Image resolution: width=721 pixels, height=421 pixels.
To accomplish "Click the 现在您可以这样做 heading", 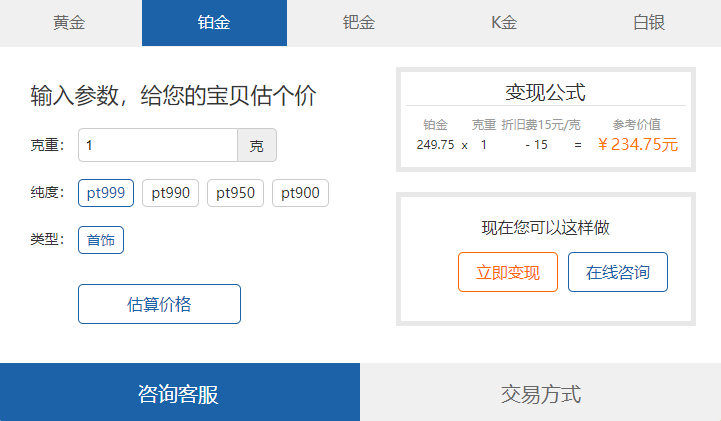I will click(x=545, y=228).
